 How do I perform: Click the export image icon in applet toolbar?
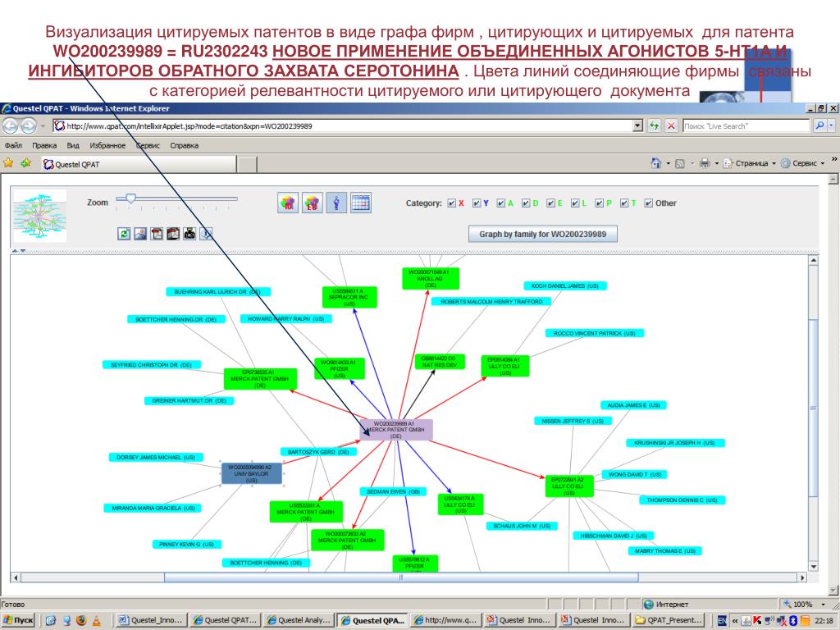[x=140, y=234]
